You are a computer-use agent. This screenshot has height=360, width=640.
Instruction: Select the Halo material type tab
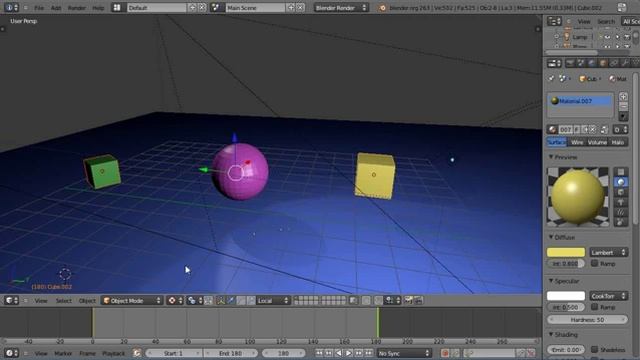[x=618, y=142]
